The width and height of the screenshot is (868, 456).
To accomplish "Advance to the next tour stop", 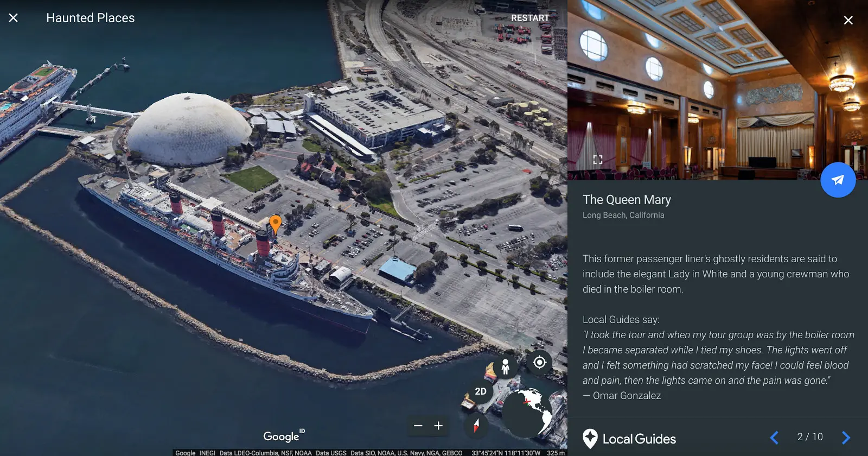I will pyautogui.click(x=846, y=438).
